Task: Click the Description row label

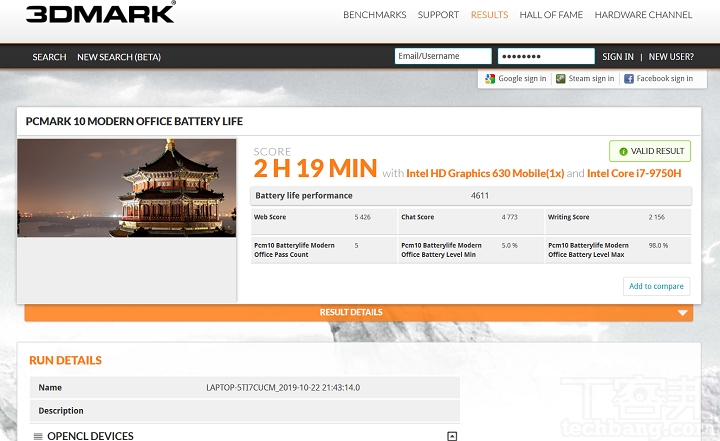Action: point(61,411)
